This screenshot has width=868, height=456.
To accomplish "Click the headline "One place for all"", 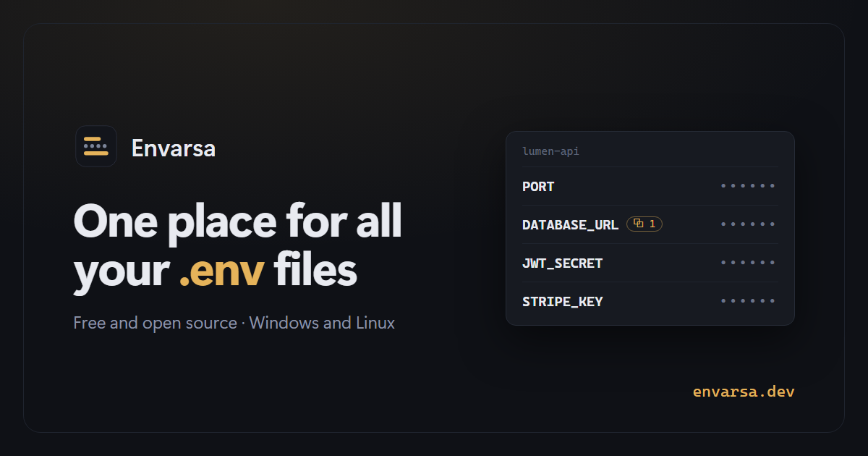I will 237,221.
